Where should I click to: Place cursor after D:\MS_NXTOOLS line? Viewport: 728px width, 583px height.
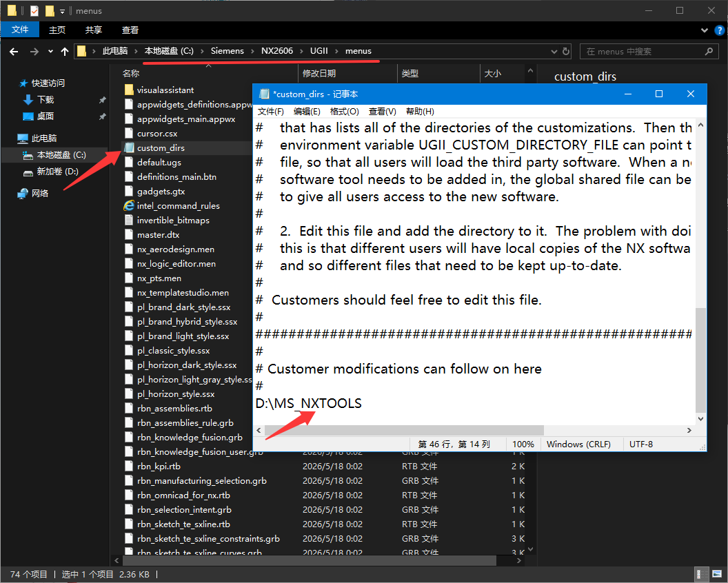[363, 403]
